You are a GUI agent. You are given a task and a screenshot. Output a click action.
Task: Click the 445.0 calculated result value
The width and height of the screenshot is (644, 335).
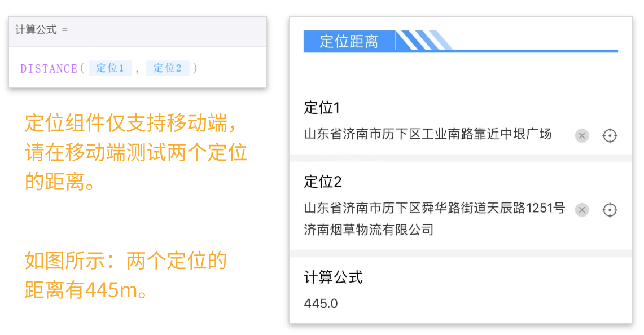pyautogui.click(x=321, y=303)
